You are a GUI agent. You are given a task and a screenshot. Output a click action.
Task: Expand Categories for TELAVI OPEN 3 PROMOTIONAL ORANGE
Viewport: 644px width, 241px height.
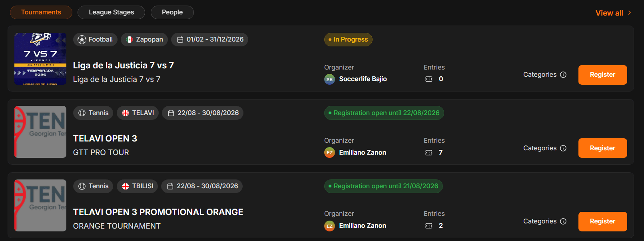click(544, 221)
